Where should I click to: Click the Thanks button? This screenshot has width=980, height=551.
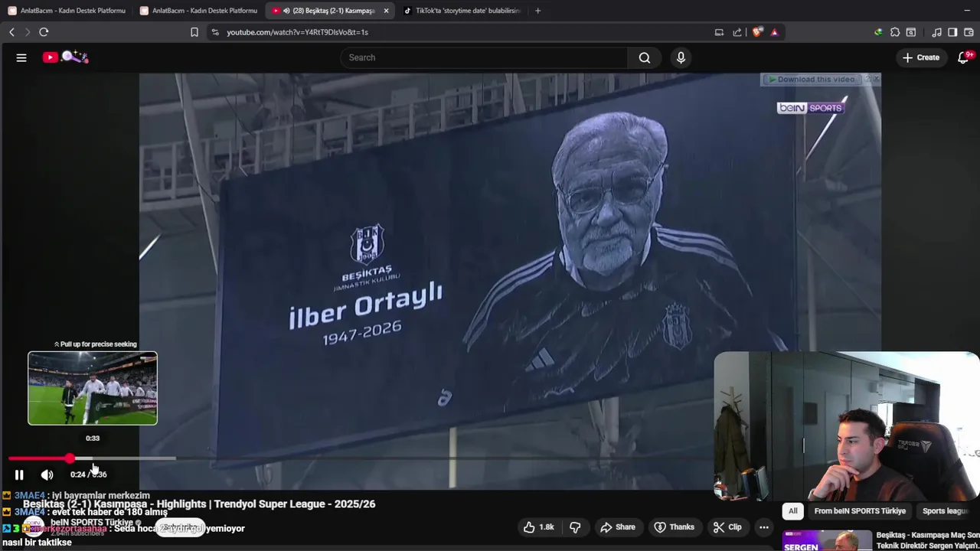coord(675,527)
